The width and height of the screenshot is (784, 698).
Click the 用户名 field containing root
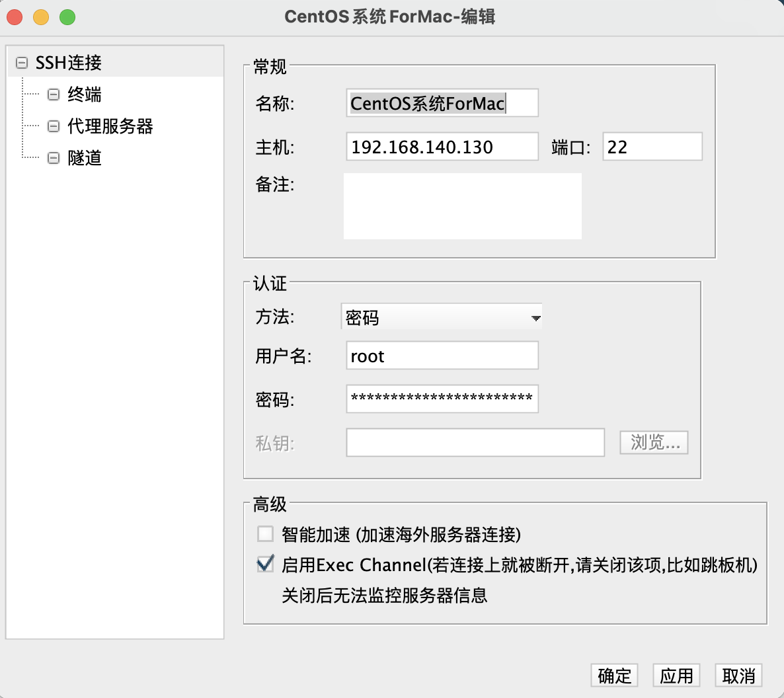(442, 356)
